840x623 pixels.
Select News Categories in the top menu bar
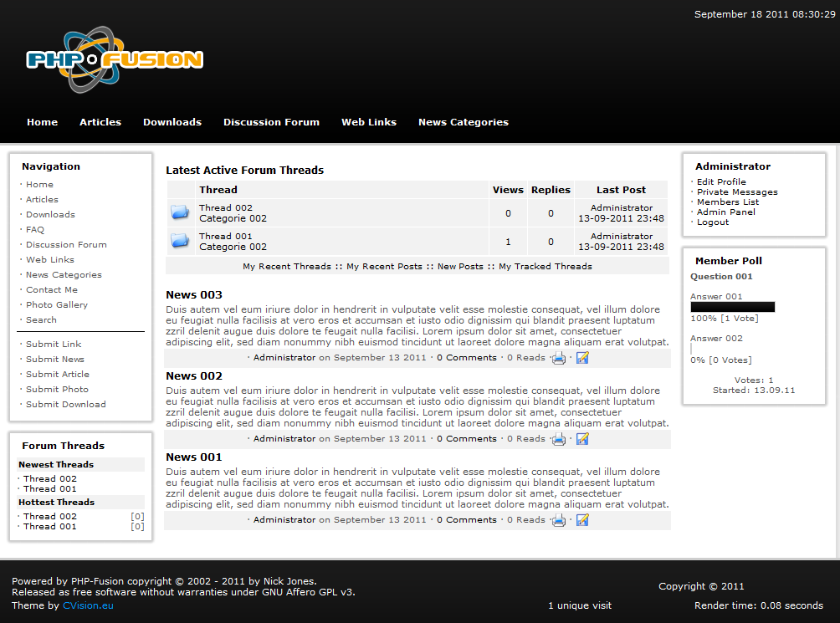coord(463,122)
